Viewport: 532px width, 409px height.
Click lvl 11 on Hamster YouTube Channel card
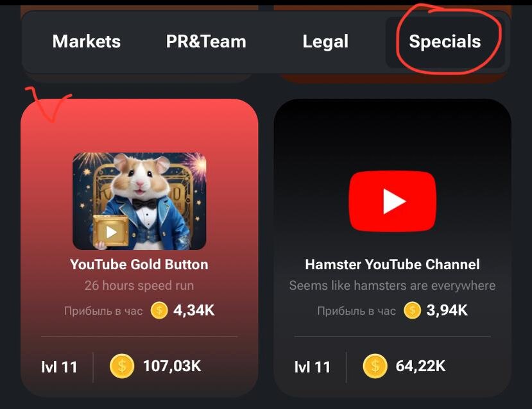(x=313, y=367)
